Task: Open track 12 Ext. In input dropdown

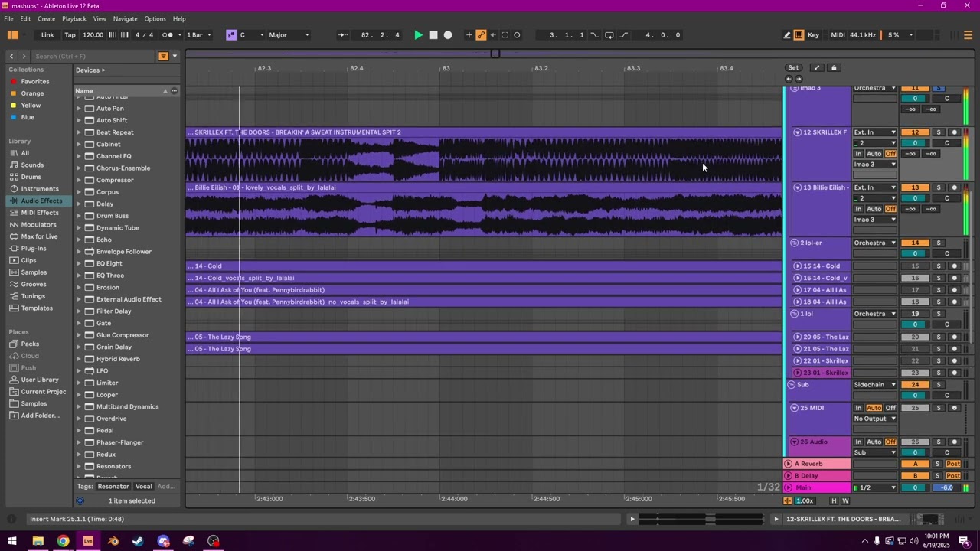Action: [x=875, y=132]
